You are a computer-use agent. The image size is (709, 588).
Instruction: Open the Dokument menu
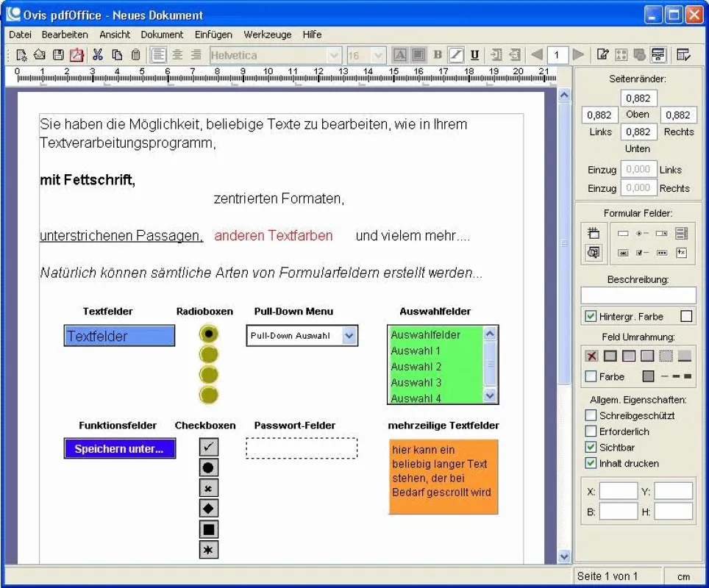(x=162, y=35)
